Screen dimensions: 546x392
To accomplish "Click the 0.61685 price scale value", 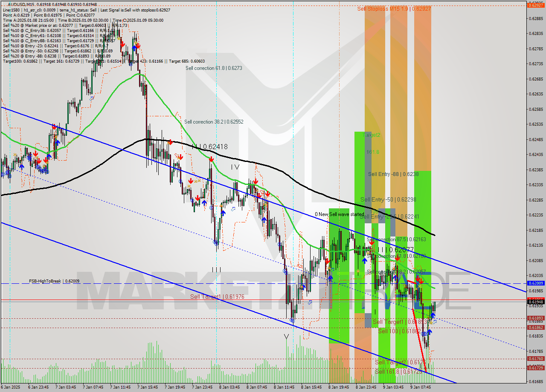I will (536, 381).
